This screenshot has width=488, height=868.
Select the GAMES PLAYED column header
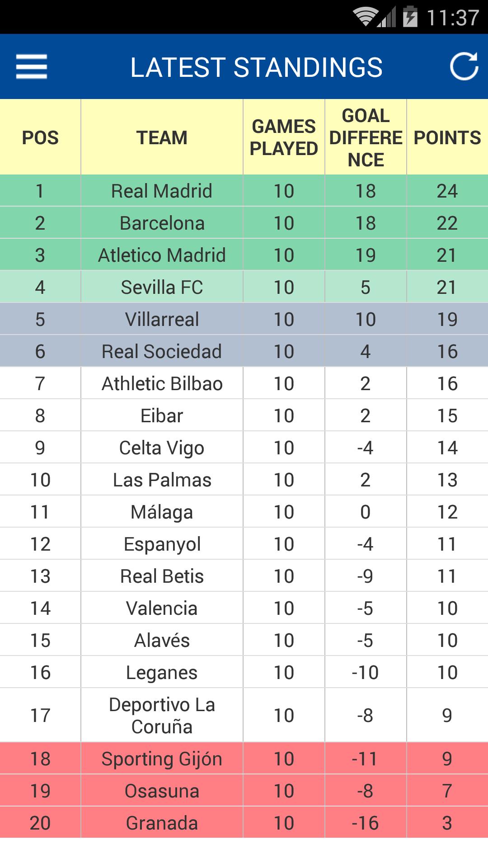(284, 137)
